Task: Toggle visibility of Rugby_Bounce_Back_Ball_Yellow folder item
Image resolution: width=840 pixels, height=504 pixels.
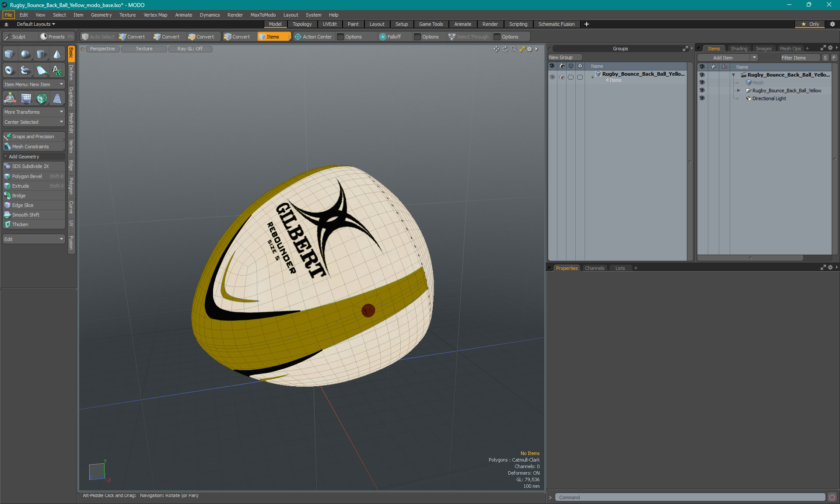Action: (x=702, y=91)
